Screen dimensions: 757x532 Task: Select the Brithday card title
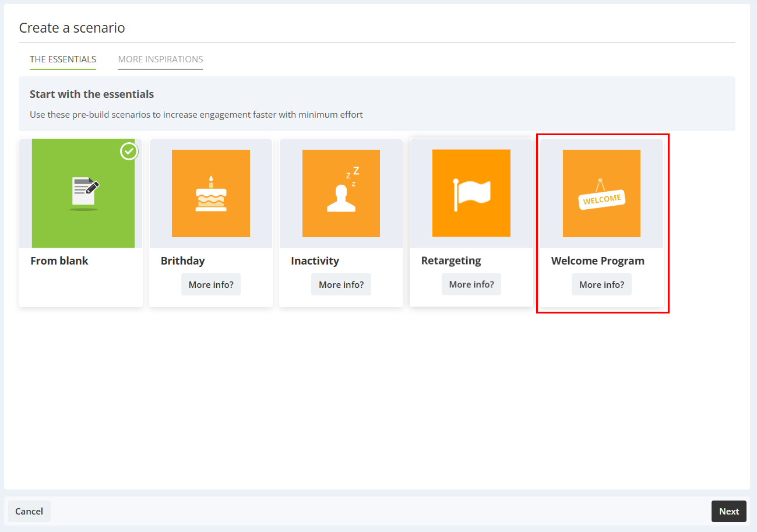[183, 260]
